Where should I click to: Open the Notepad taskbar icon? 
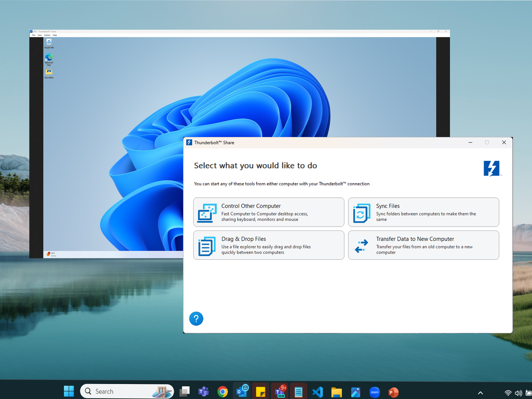tap(299, 391)
